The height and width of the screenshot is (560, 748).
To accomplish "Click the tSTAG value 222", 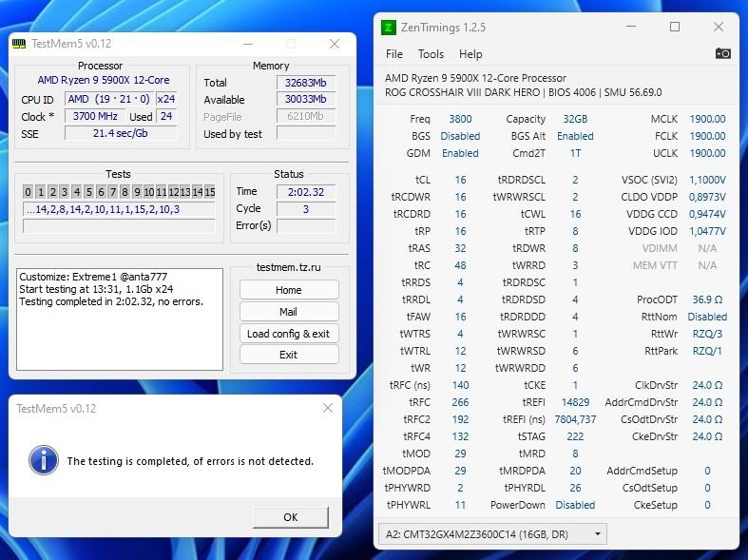I will [x=575, y=436].
